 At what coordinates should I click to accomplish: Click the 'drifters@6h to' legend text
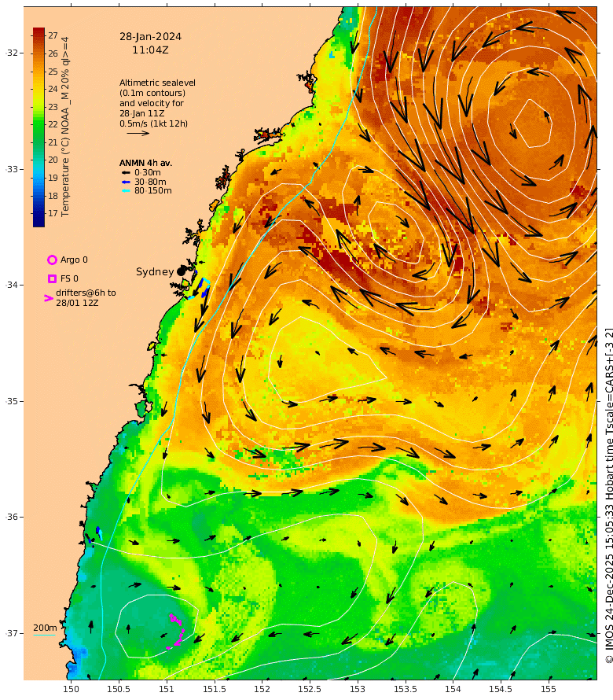coord(86,293)
